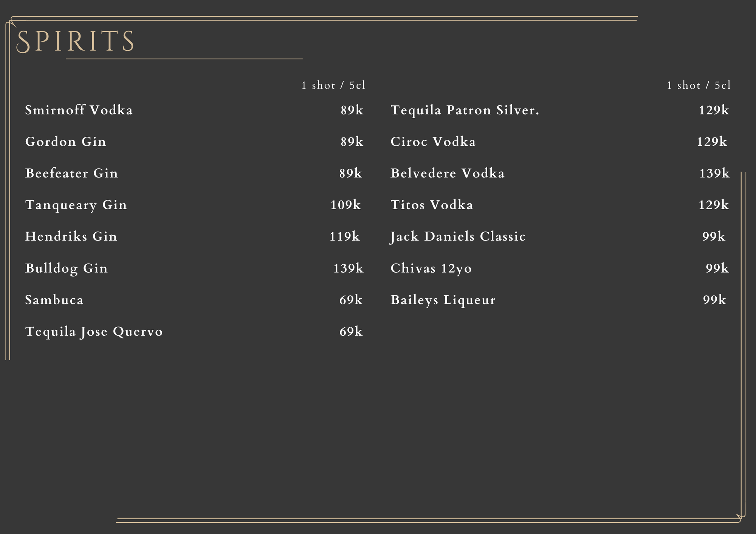Select Baileys Liqueur
756x534 pixels.
pyautogui.click(x=443, y=300)
